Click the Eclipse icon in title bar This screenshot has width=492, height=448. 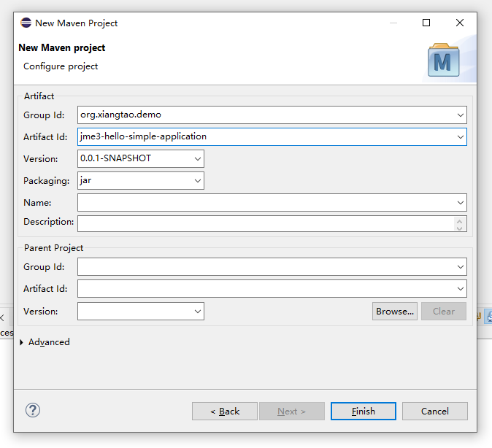click(26, 23)
